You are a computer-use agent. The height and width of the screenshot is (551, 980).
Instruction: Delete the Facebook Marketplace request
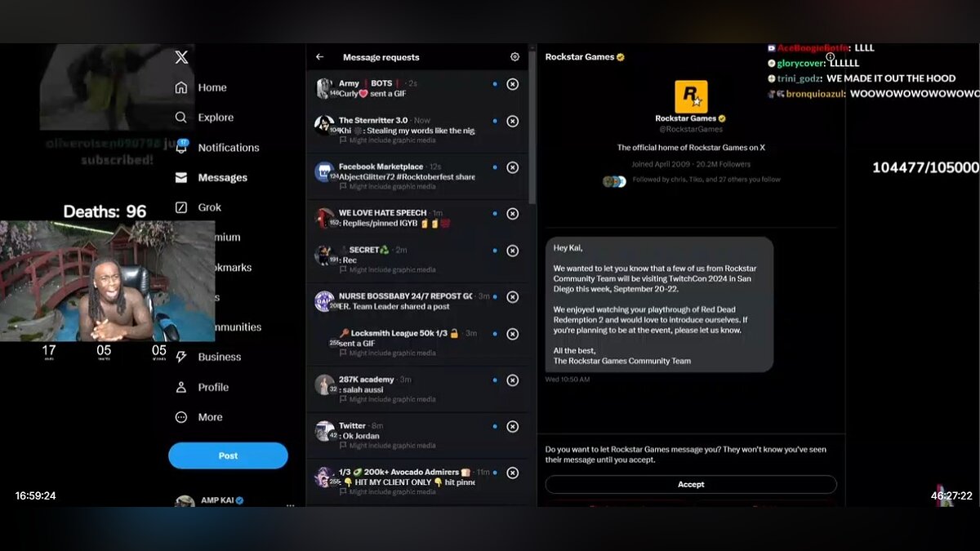(x=512, y=167)
